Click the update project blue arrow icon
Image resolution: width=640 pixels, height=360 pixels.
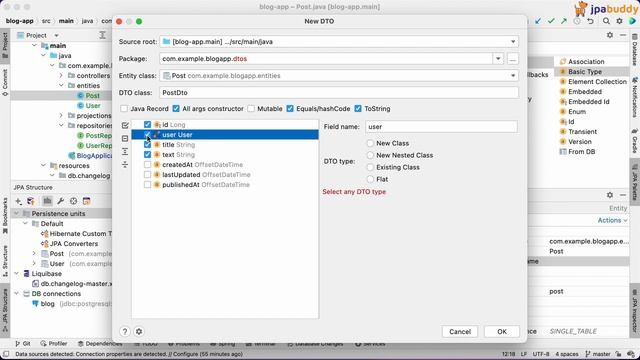tap(538, 21)
